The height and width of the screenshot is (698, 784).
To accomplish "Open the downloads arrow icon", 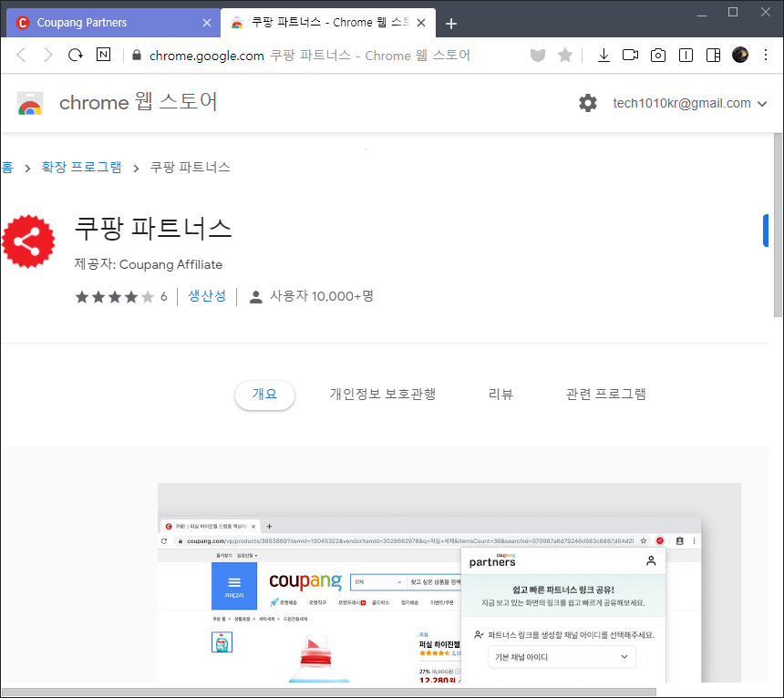I will point(603,55).
